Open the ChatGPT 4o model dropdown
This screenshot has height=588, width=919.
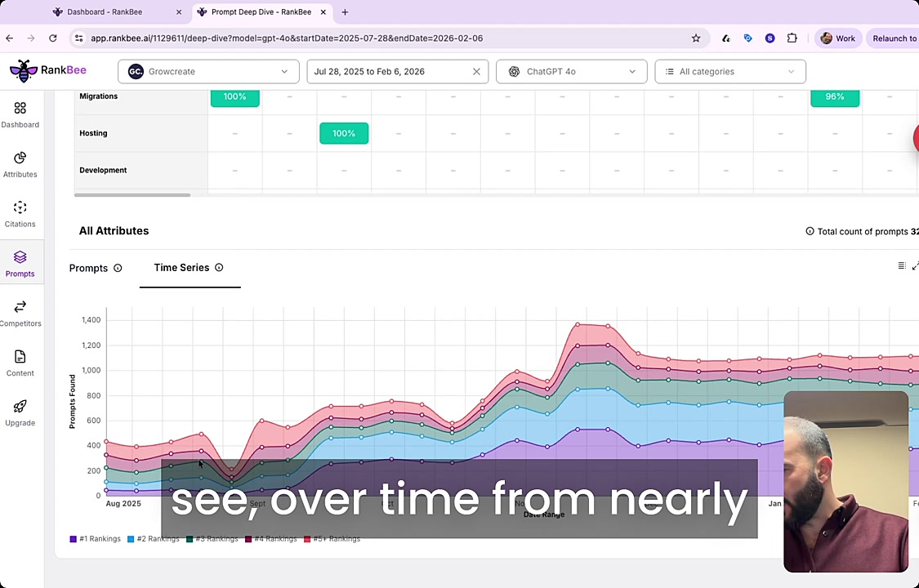[571, 72]
